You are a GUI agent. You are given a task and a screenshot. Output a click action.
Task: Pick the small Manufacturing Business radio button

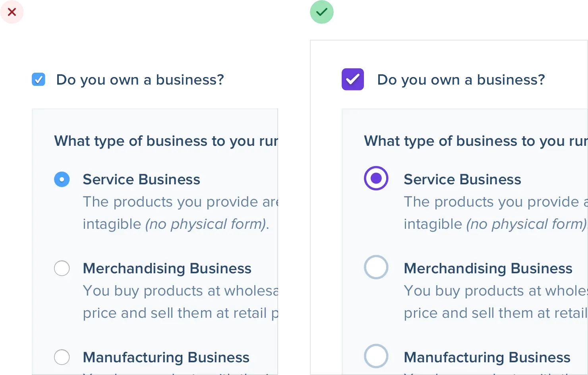point(62,357)
